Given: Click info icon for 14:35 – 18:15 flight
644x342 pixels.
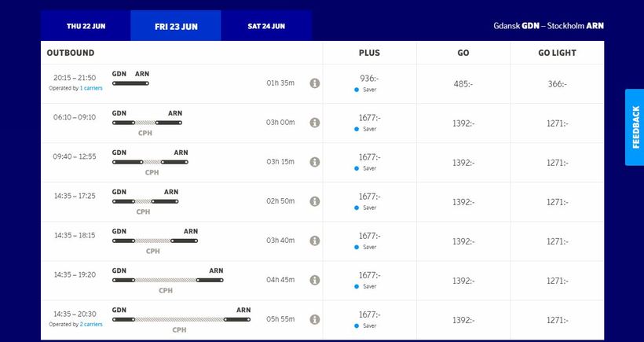Looking at the screenshot, I should 314,241.
